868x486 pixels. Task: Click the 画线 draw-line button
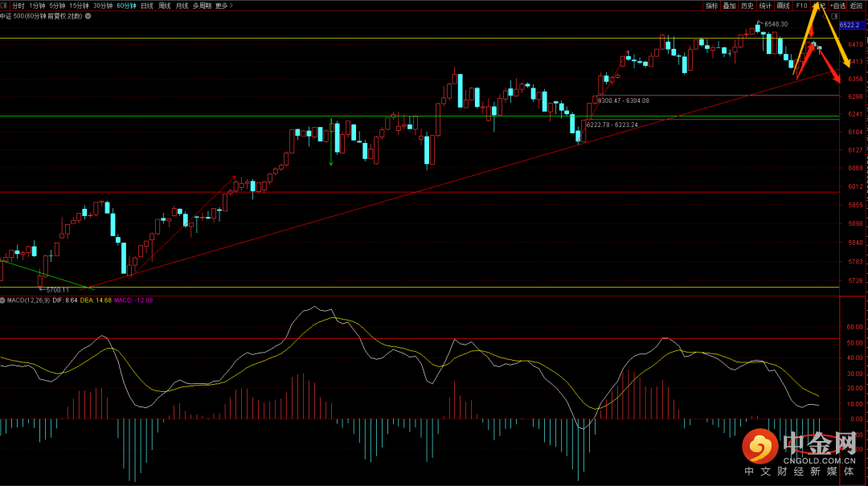click(x=783, y=6)
